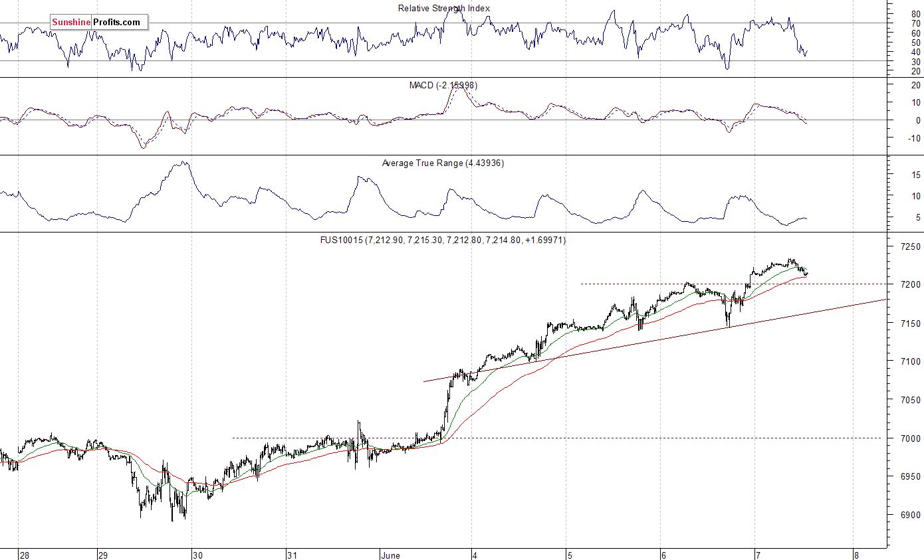This screenshot has width=924, height=560.
Task: Click the June label on time axis
Action: point(391,555)
